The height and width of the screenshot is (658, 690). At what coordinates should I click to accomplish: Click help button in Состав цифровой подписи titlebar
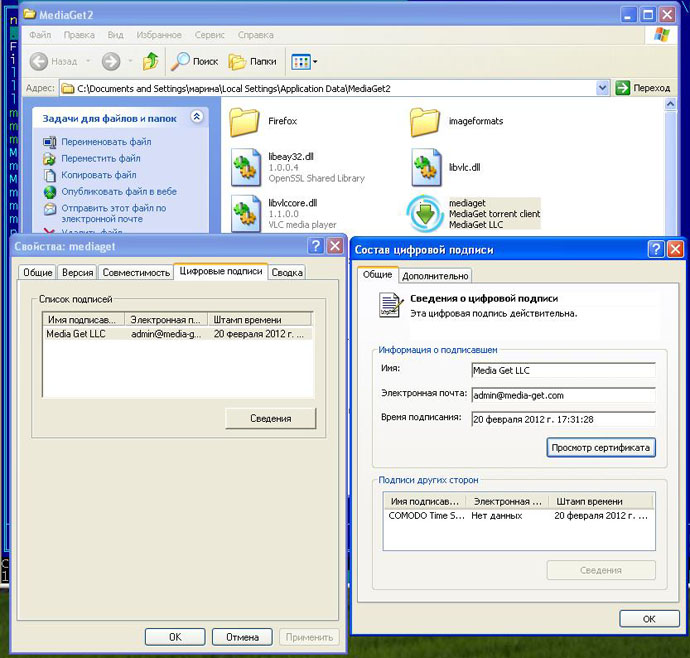point(656,249)
